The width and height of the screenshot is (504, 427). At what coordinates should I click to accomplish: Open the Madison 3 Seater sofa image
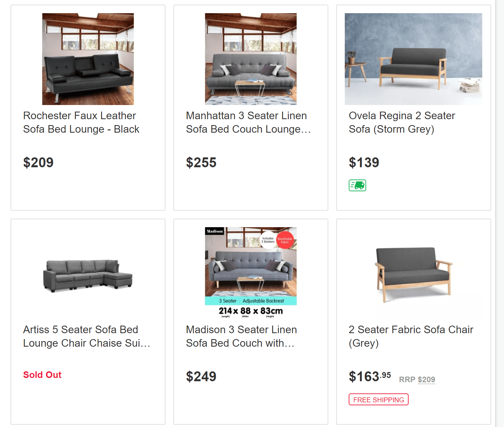click(x=251, y=273)
